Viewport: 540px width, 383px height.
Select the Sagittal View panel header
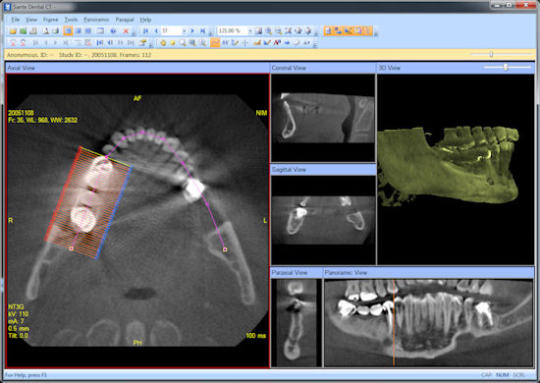tap(323, 169)
